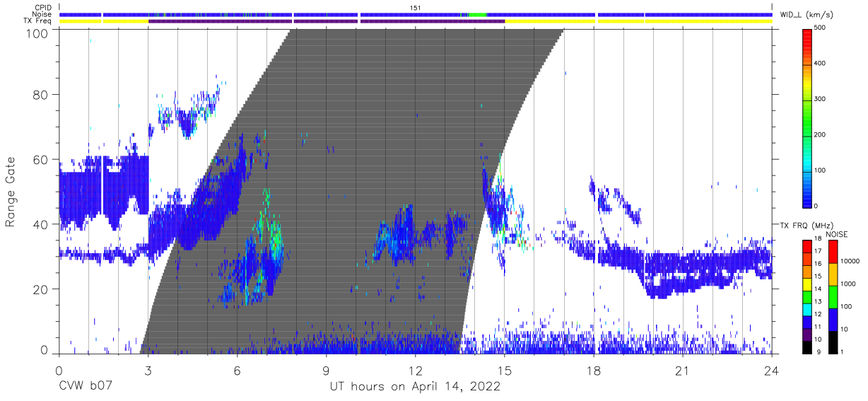
Task: Click the width colorbar label '300'
Action: pyautogui.click(x=820, y=99)
